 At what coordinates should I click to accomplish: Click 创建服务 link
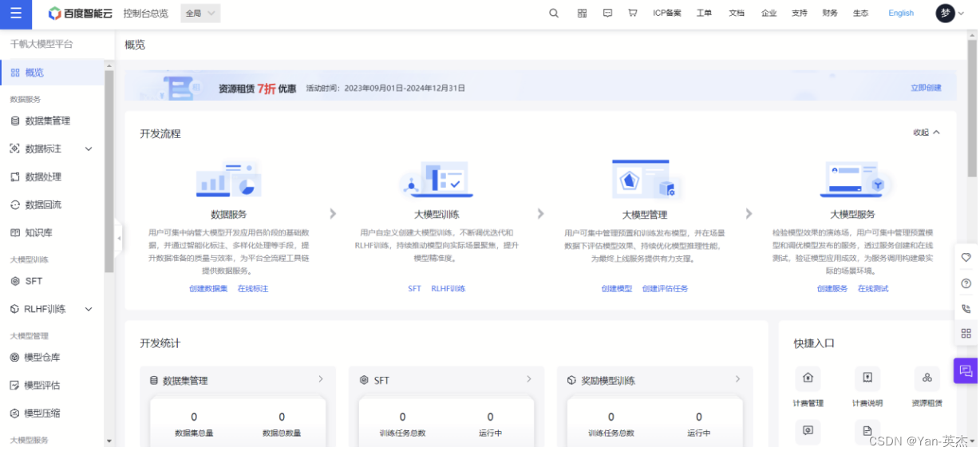(x=832, y=289)
